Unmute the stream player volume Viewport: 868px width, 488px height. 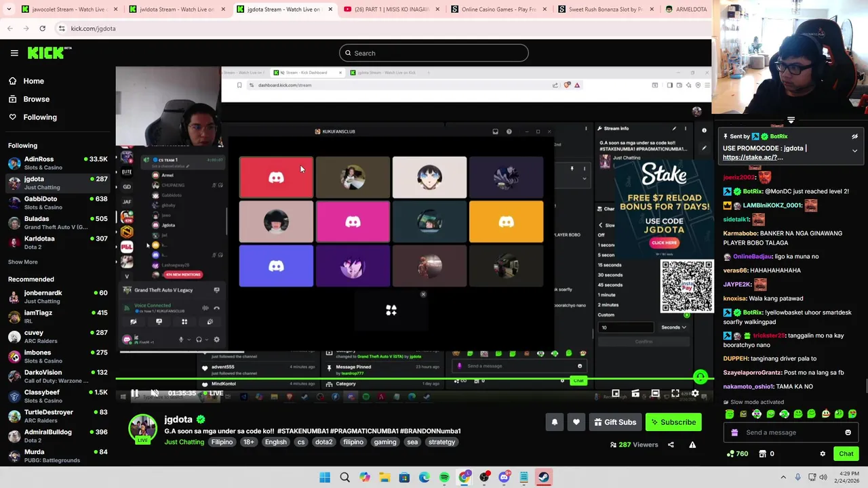(x=155, y=393)
